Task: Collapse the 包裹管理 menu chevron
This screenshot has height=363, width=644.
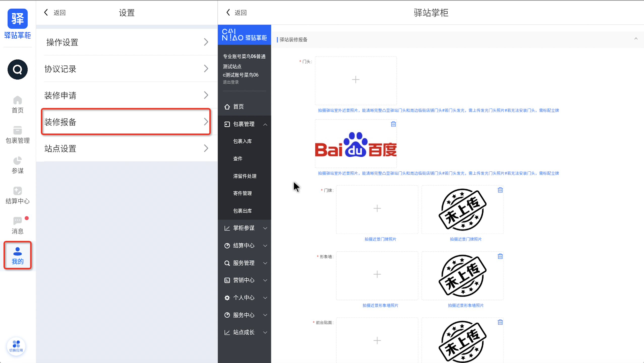Action: [265, 124]
